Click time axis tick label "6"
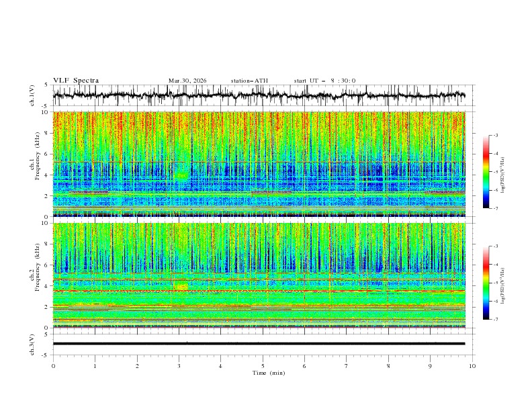The width and height of the screenshot is (532, 411). 304,366
